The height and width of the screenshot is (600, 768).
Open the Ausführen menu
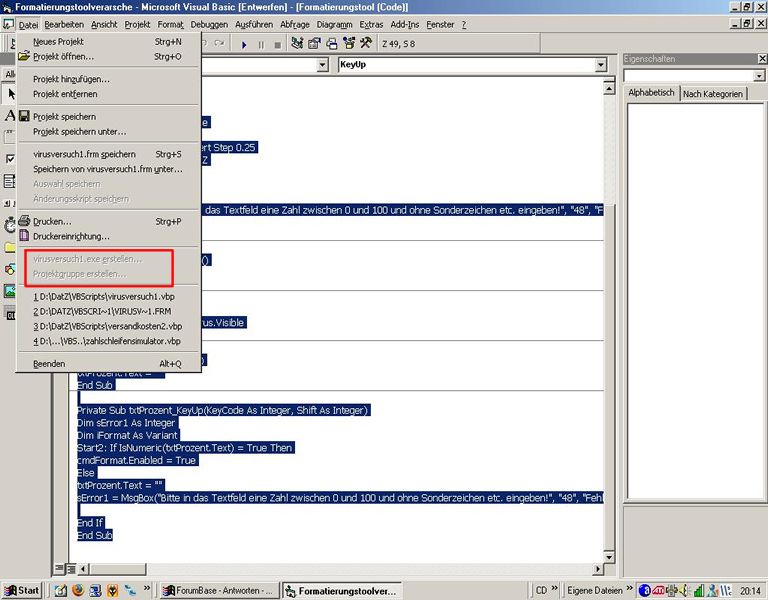click(254, 24)
